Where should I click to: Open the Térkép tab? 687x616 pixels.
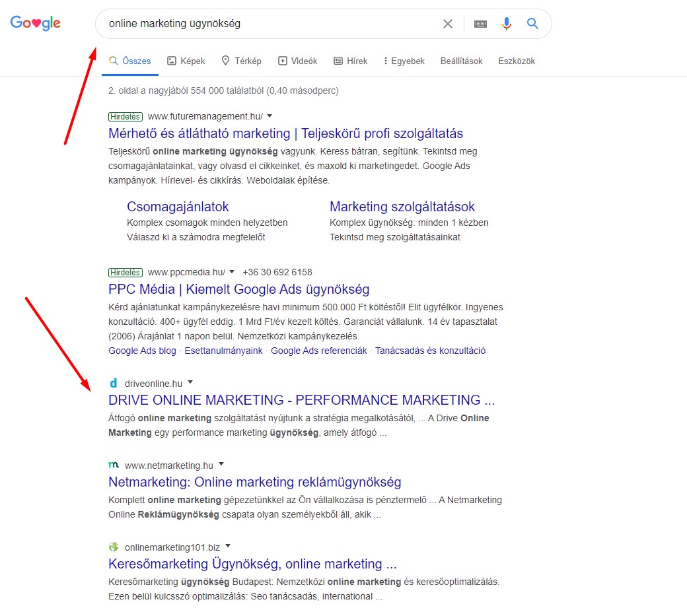coord(241,61)
